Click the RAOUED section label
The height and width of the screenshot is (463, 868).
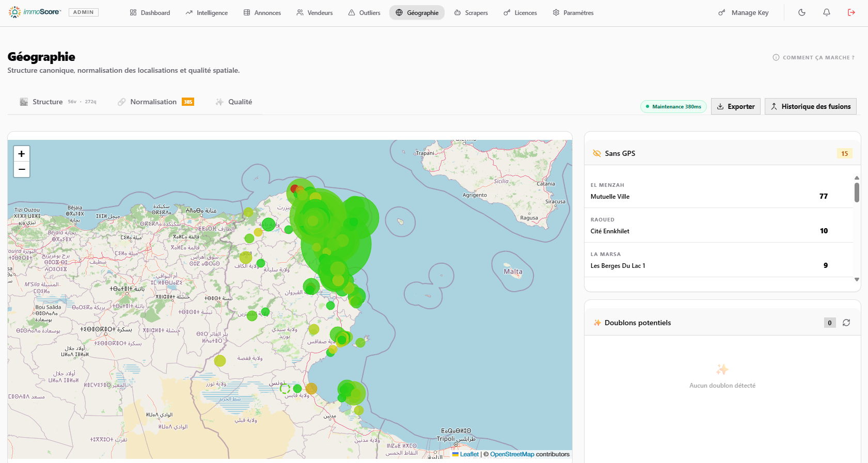603,220
